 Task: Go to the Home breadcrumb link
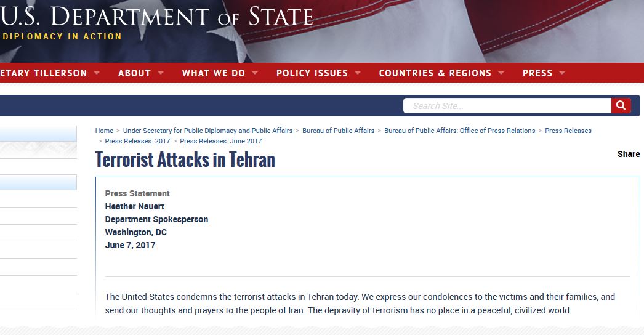coord(104,131)
